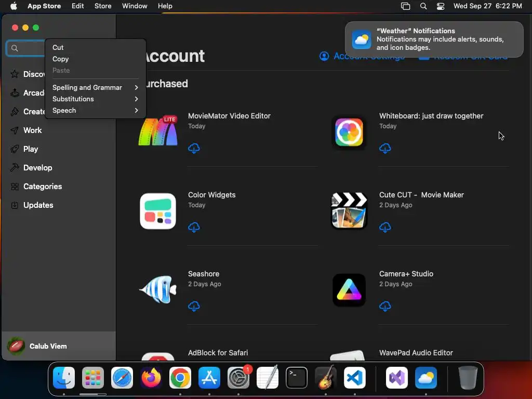Go to Play section in sidebar
The height and width of the screenshot is (399, 532).
pyautogui.click(x=31, y=149)
